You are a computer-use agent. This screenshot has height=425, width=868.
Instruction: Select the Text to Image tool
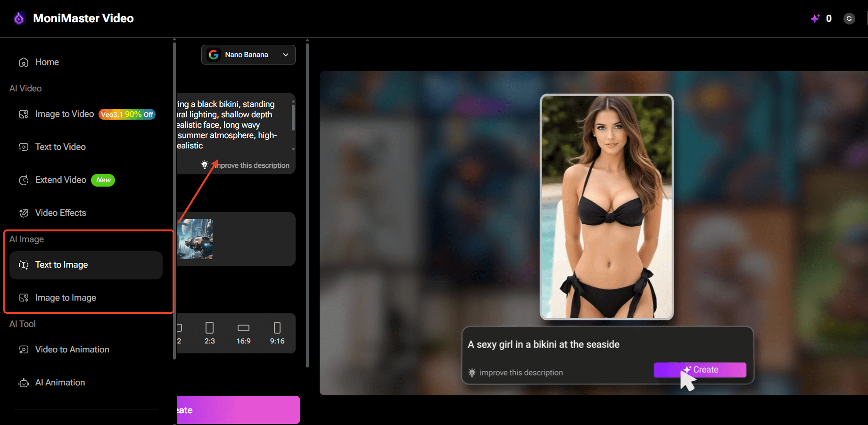[x=61, y=265]
